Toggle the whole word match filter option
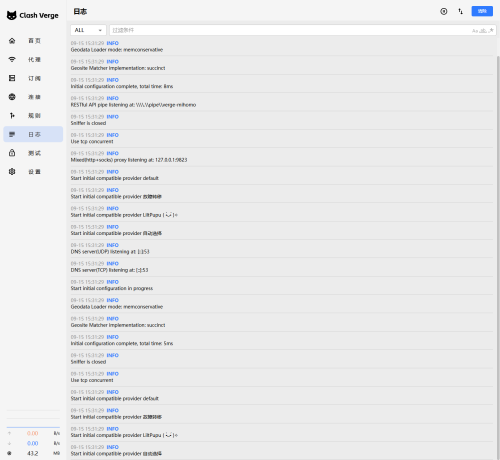This screenshot has height=460, width=500. click(x=483, y=31)
